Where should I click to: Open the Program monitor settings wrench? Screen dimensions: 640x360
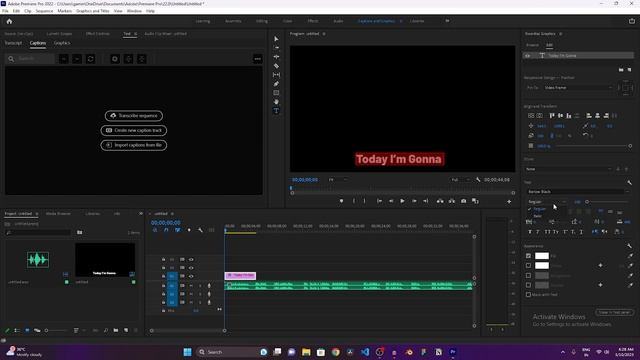click(478, 180)
